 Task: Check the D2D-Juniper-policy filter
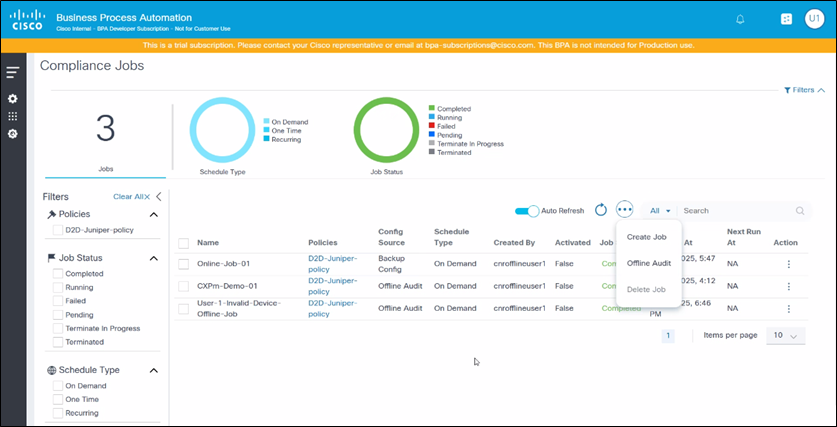tap(58, 230)
